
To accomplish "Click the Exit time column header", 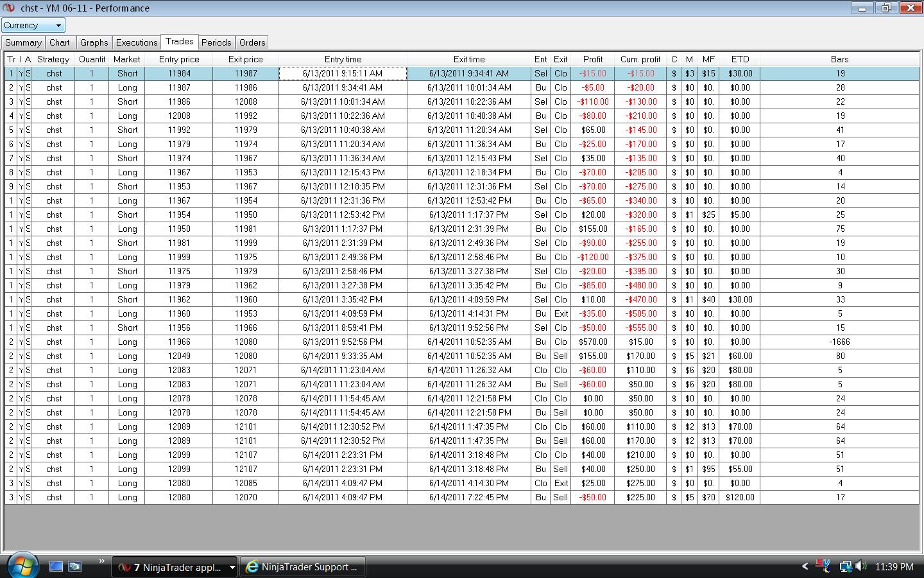I will pos(469,59).
